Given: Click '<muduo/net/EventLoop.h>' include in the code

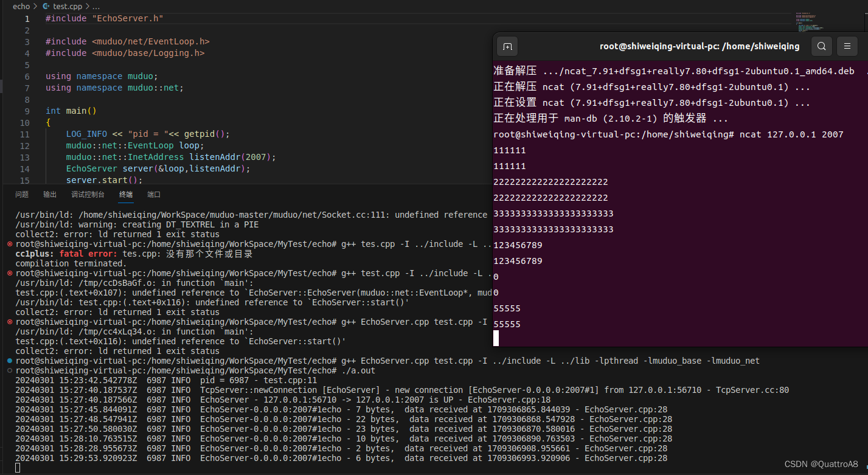Looking at the screenshot, I should 150,42.
